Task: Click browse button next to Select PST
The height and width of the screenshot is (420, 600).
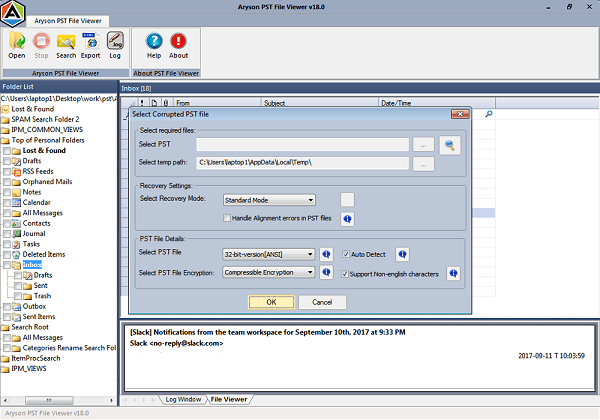Action: [423, 145]
